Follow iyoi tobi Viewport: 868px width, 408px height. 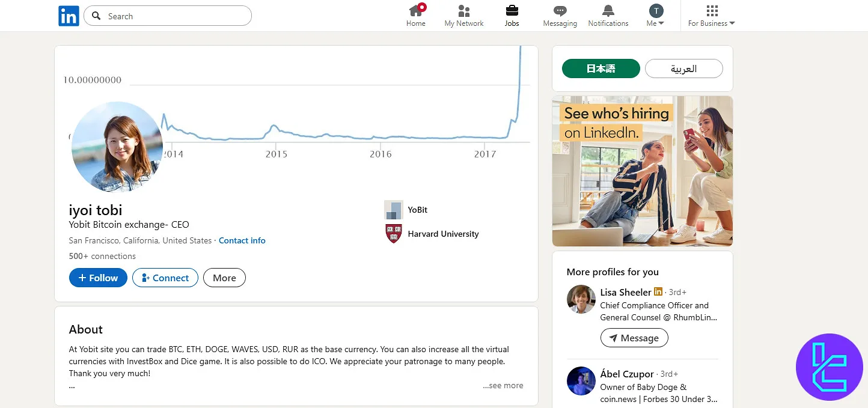[x=98, y=278]
